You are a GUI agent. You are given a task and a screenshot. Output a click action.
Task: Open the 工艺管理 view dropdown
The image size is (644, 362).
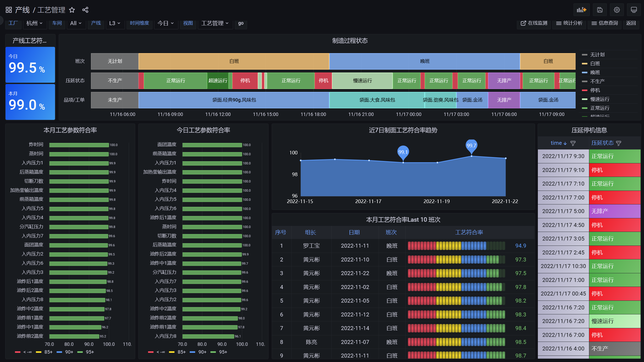(215, 23)
